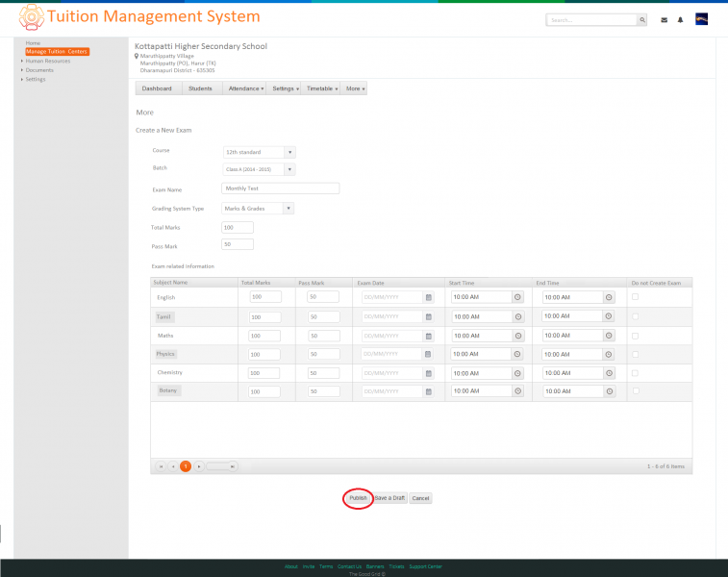Open clock picker for Physics end time

609,354
